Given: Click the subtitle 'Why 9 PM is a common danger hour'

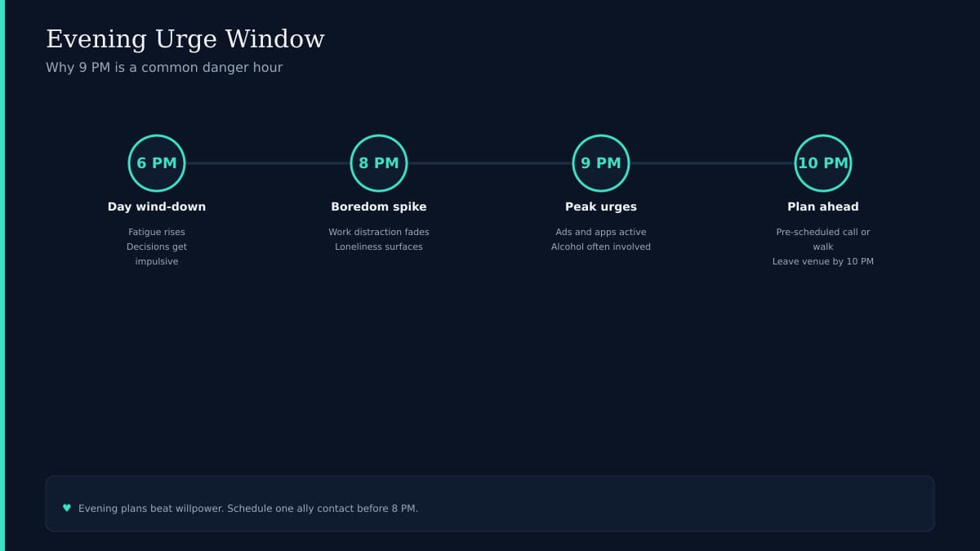Looking at the screenshot, I should click(164, 67).
